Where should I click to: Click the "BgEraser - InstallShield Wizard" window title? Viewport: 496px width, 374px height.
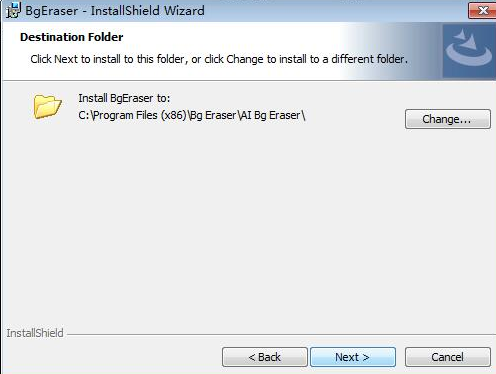pos(115,11)
